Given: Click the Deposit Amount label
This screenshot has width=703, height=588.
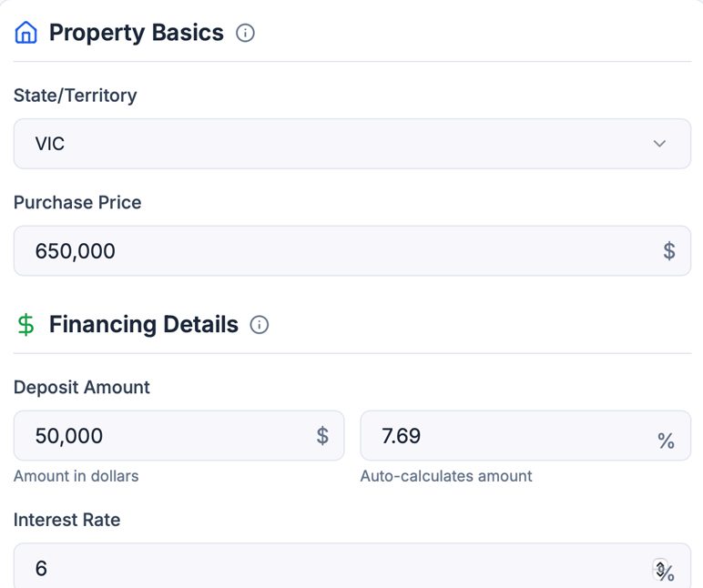Looking at the screenshot, I should pyautogui.click(x=82, y=387).
